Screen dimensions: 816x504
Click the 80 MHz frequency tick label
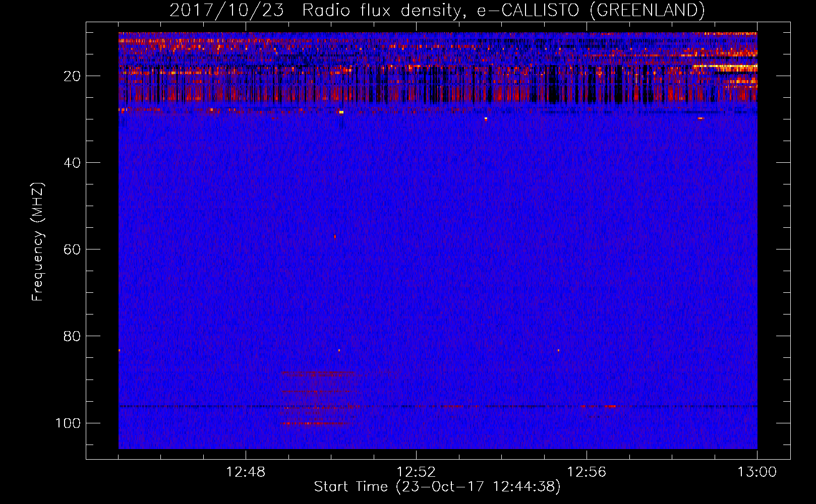click(72, 336)
